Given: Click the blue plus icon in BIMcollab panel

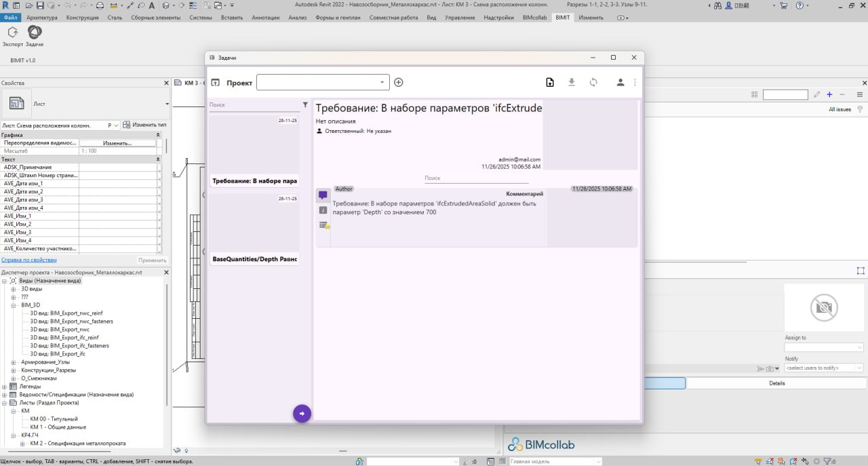Looking at the screenshot, I should [x=829, y=94].
